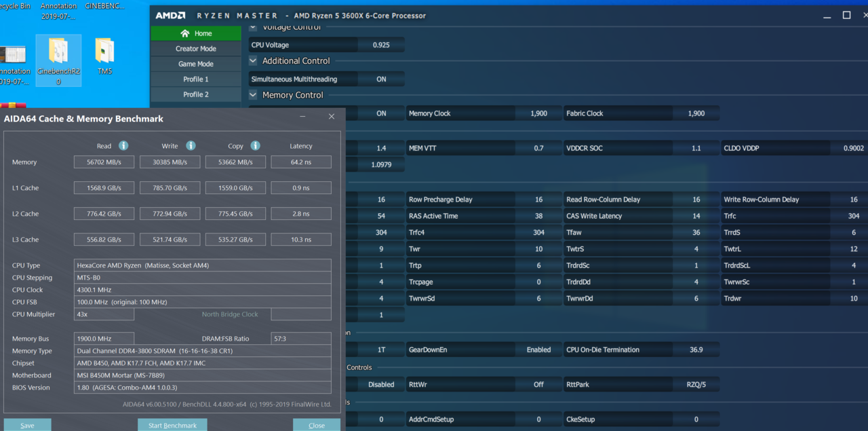Click the L1 Cache Read result 1568.9 GB/s
Image resolution: width=868 pixels, height=431 pixels.
tap(104, 188)
